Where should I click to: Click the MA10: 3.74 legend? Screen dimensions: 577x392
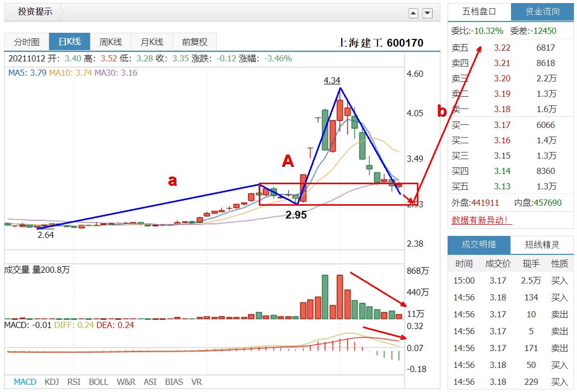70,73
